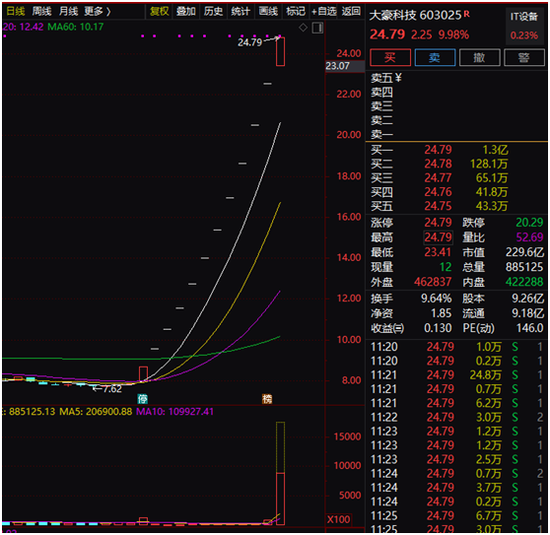This screenshot has height=535, width=550.
Task: Click the tall latest volume bar
Action: click(280, 473)
